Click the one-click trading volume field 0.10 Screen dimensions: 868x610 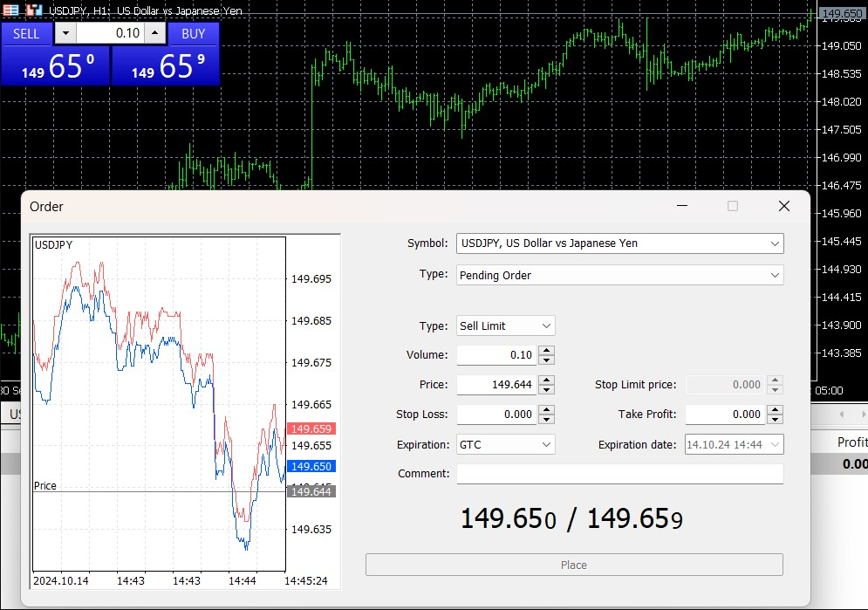[x=110, y=33]
